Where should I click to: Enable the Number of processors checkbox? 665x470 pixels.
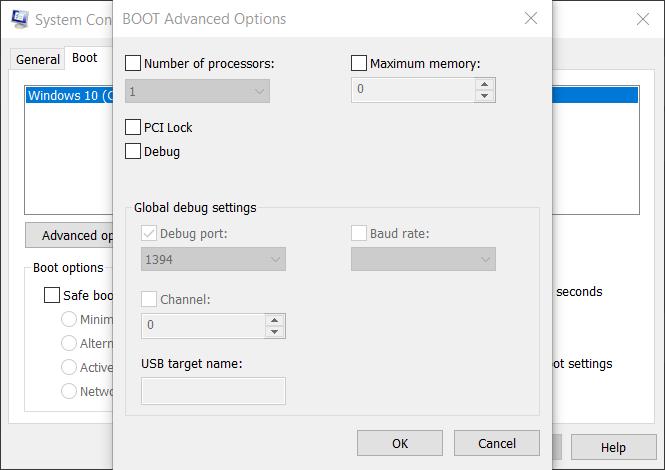tap(133, 63)
